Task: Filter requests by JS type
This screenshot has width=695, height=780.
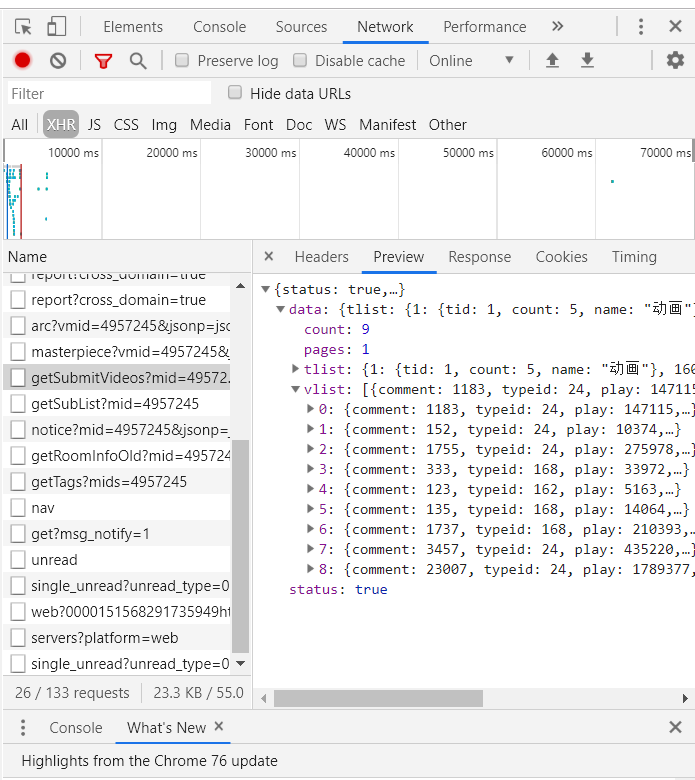Action: click(x=94, y=124)
